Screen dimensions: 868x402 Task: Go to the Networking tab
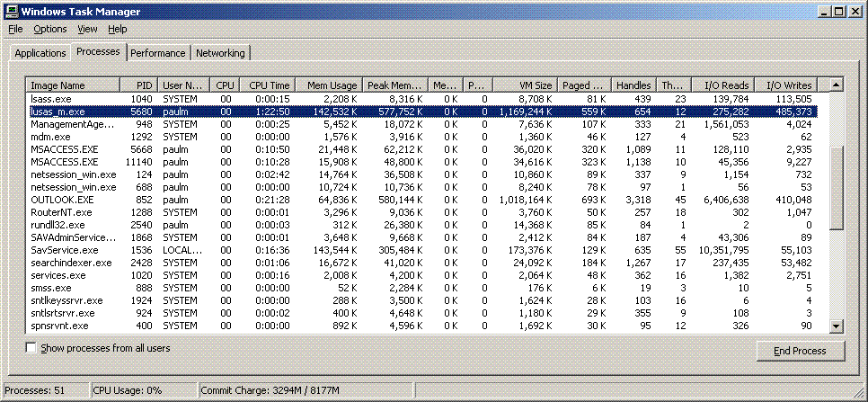click(x=220, y=53)
